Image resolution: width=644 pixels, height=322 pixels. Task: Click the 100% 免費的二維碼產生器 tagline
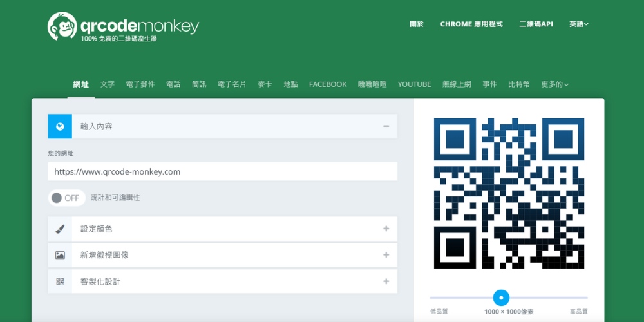point(118,39)
